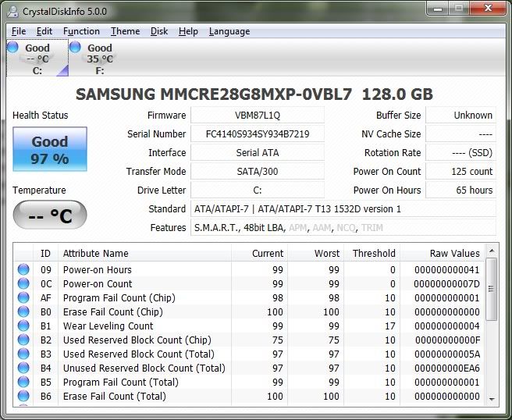Select the C: drive status orb
Screen dimensions: 512x420
[x=13, y=48]
